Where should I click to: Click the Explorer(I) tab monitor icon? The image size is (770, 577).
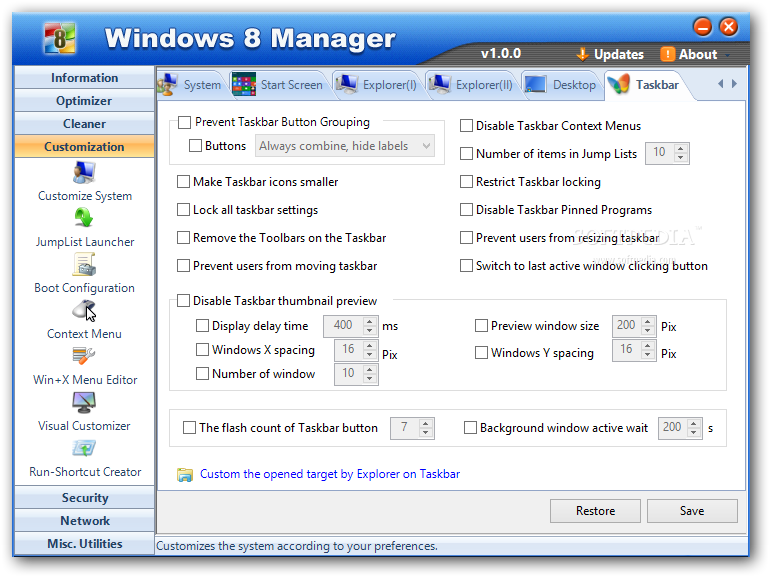click(x=347, y=84)
